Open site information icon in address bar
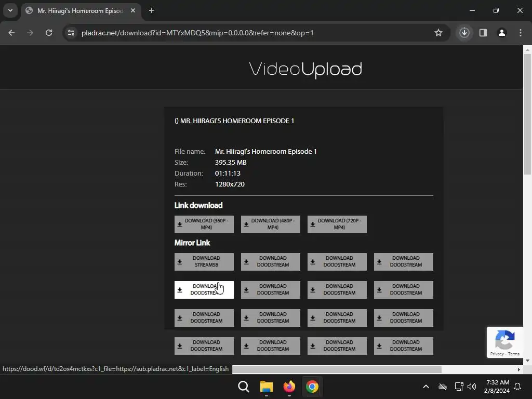532x399 pixels. coord(71,33)
